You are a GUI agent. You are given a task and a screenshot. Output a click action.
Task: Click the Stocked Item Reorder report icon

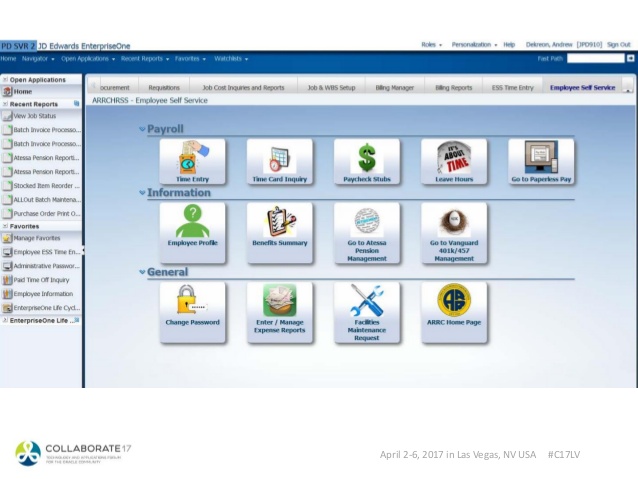tap(7, 186)
